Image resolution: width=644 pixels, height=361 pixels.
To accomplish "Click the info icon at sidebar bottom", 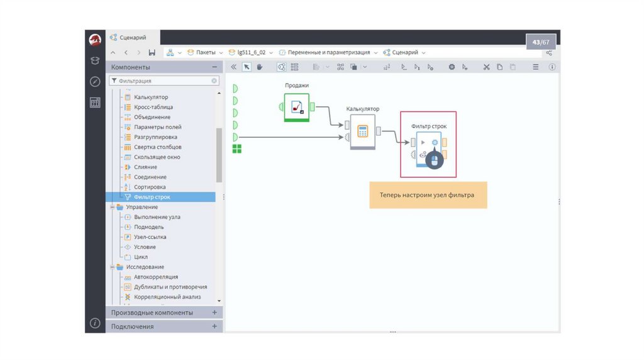I will coord(95,323).
